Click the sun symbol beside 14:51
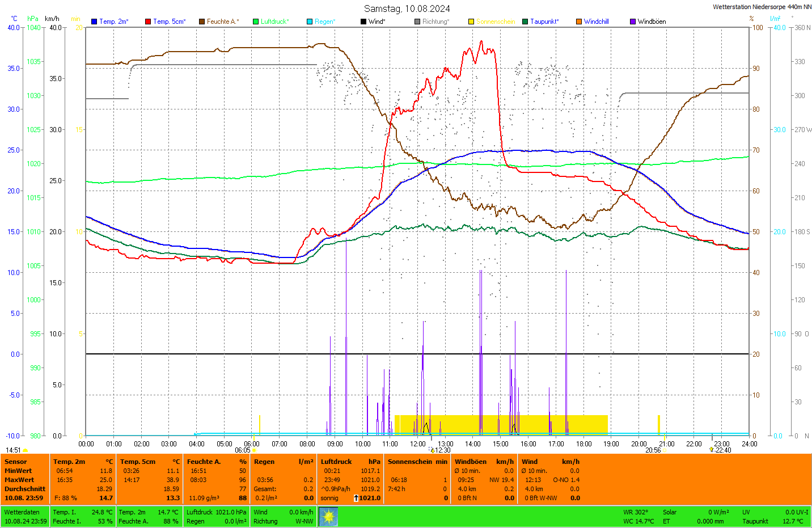This screenshot has height=528, width=812. click(x=26, y=450)
